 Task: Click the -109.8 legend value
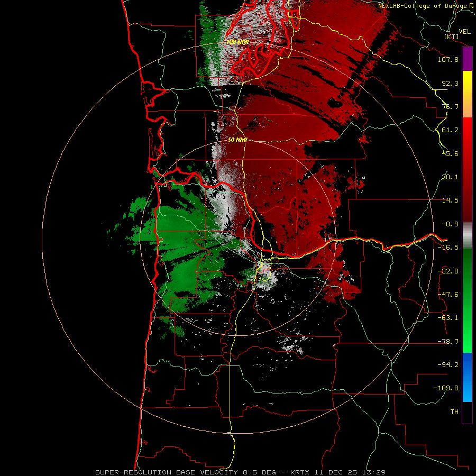[x=446, y=388]
